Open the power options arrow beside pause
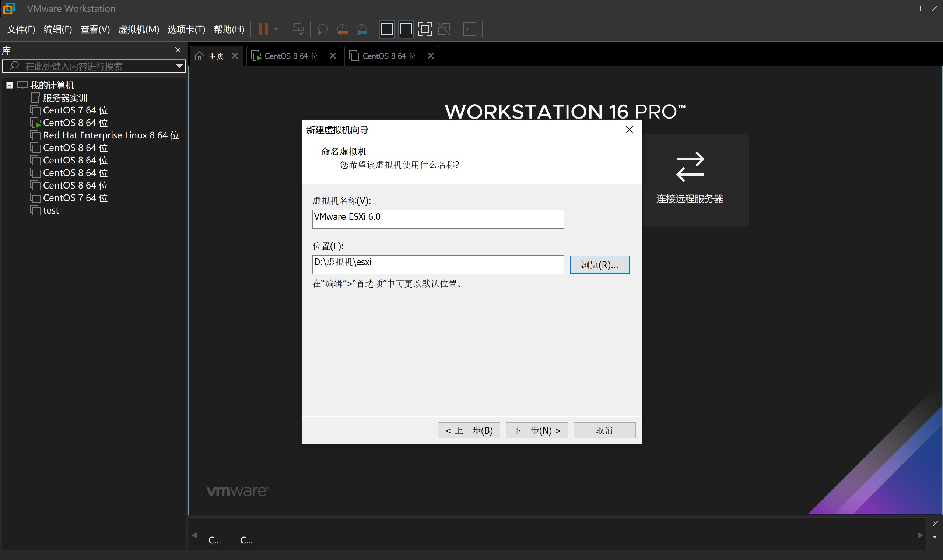Viewport: 943px width, 560px height. (x=276, y=29)
